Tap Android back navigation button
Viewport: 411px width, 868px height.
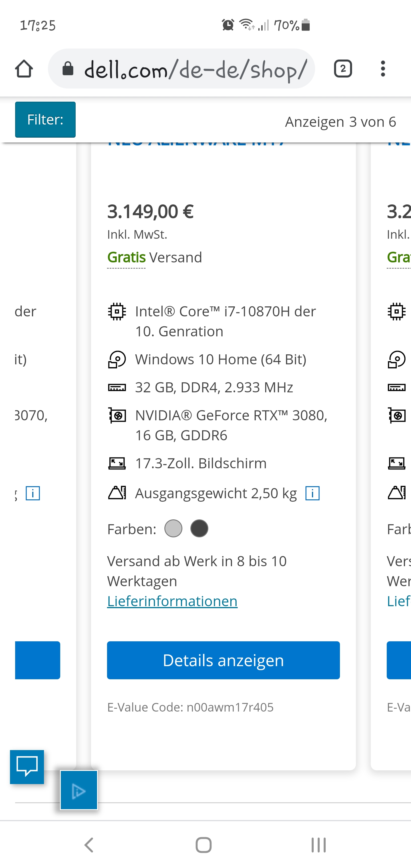(x=88, y=845)
